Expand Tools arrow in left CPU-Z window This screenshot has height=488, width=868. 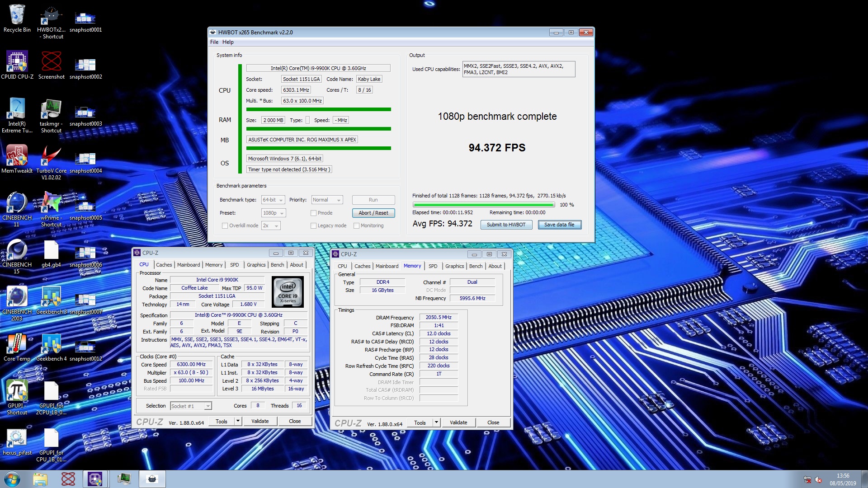pos(238,421)
